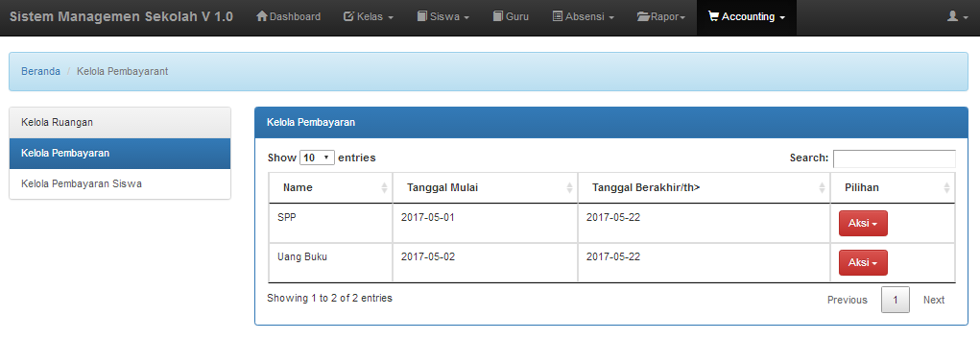Select Kelola Pembayaran in sidebar
This screenshot has width=980, height=364.
pos(120,154)
